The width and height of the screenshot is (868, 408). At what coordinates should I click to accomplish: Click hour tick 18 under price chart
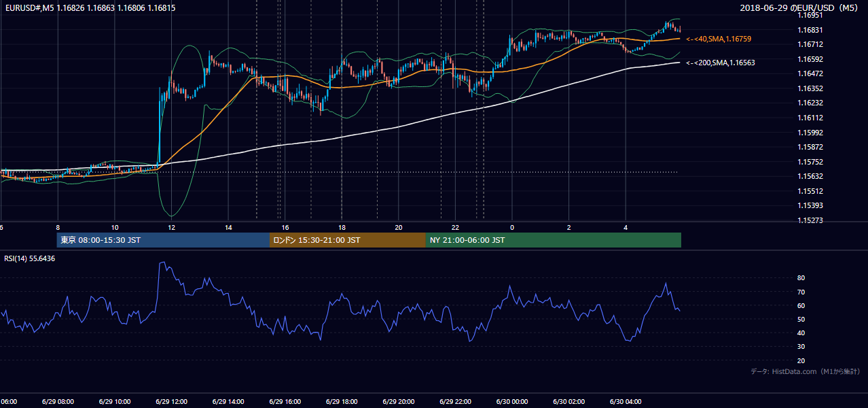click(342, 227)
